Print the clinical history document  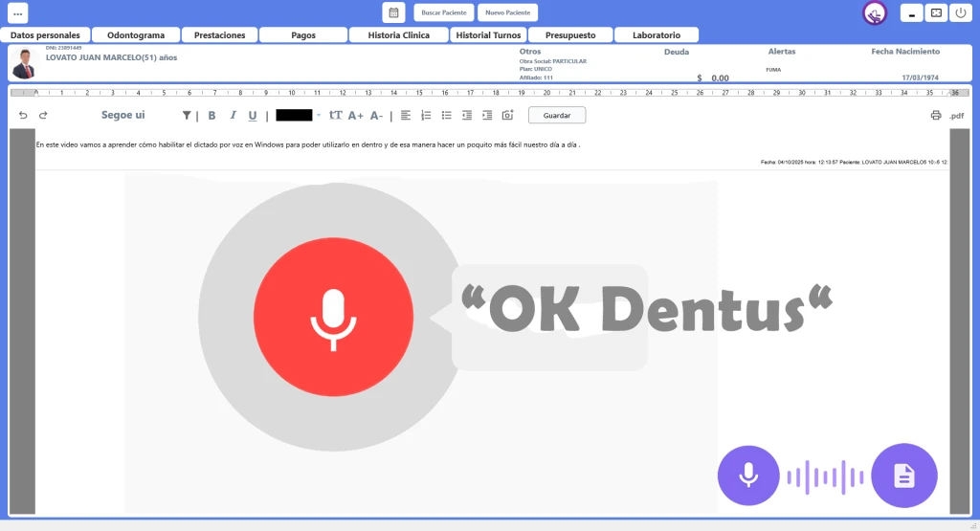click(x=936, y=116)
